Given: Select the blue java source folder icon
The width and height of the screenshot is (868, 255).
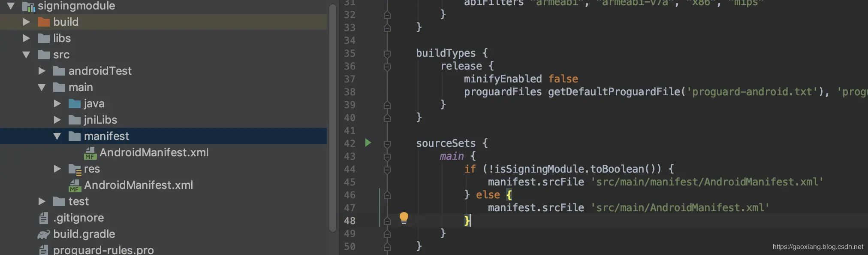Looking at the screenshot, I should coord(75,103).
